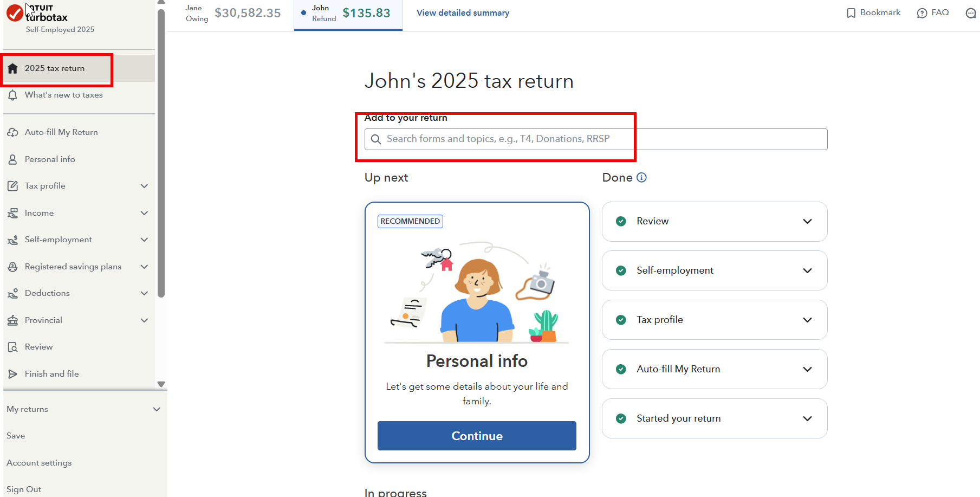Viewport: 980px width, 497px height.
Task: Open the FAQ help icon
Action: (x=921, y=13)
